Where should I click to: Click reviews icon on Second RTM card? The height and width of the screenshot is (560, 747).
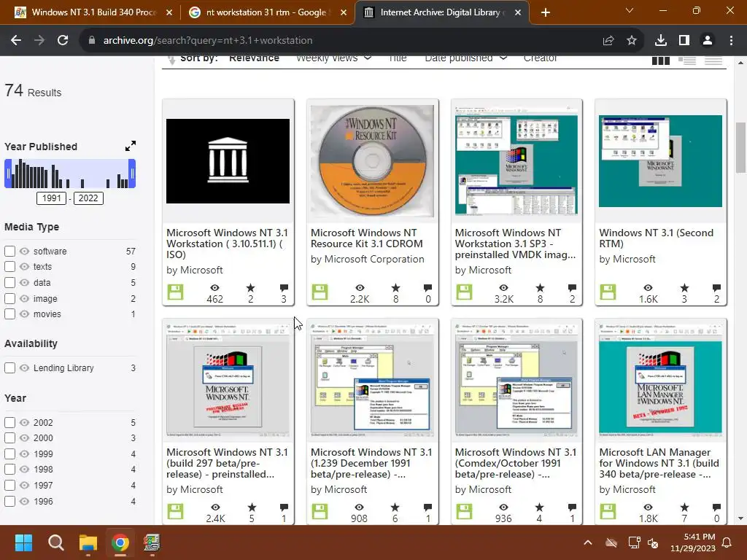[x=716, y=287]
